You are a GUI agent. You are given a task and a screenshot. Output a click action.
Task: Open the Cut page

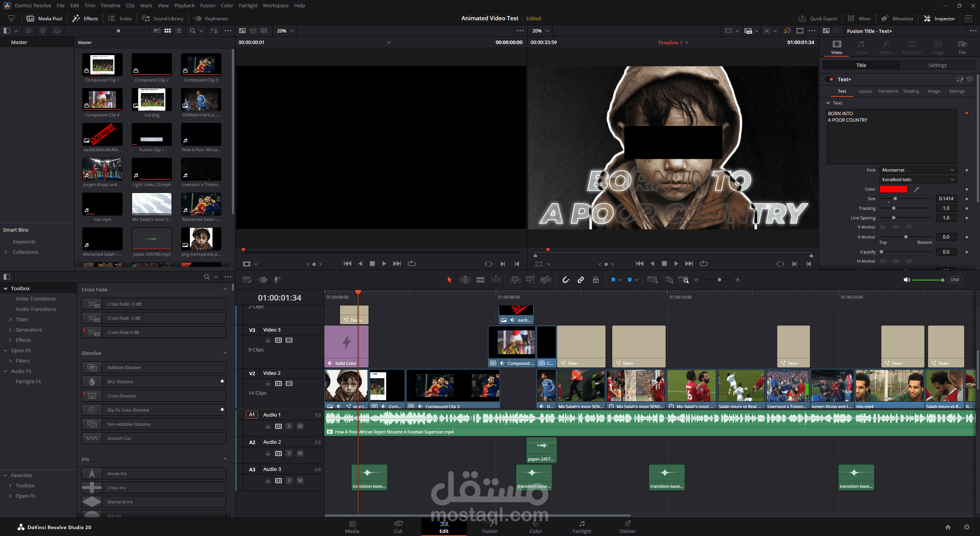point(398,527)
